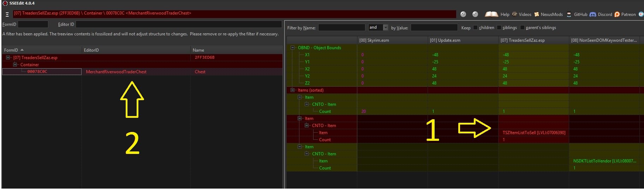Image resolution: width=644 pixels, height=190 pixels.
Task: Click the GitHub octocat icon
Action: point(569,15)
